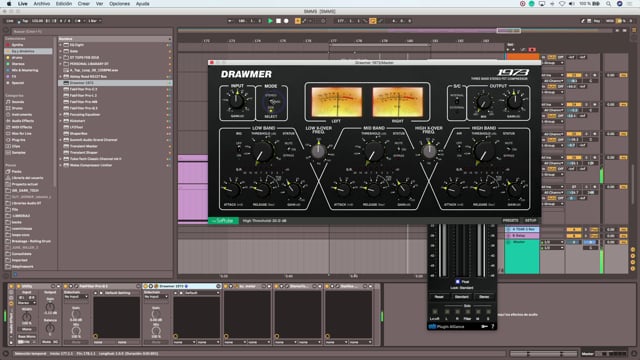Click the Tap tempo button
This screenshot has width=640, height=360.
(x=25, y=21)
